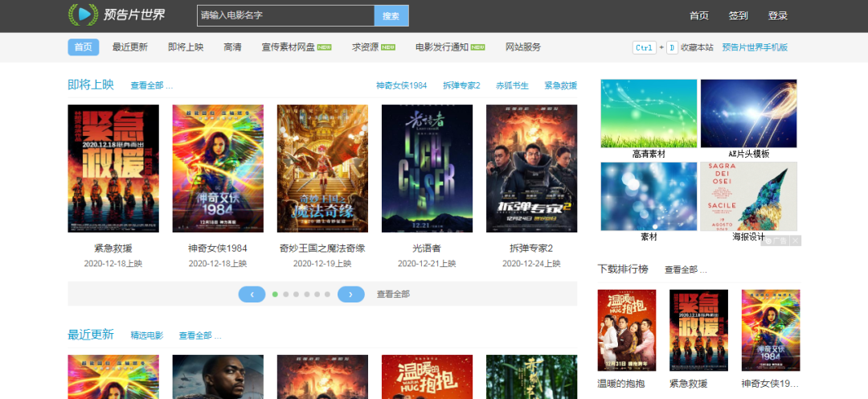
Task: Open 神奇女侠1984 poster in 下载排行榜
Action: tap(771, 331)
